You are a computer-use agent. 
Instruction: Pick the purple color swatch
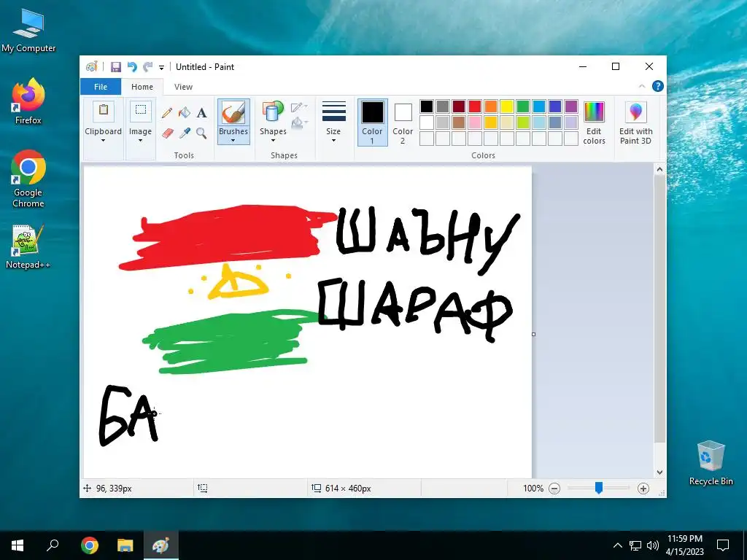pos(570,106)
